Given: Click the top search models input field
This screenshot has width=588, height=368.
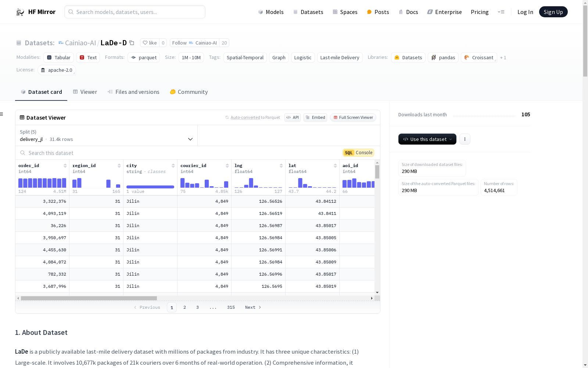Looking at the screenshot, I should point(135,12).
